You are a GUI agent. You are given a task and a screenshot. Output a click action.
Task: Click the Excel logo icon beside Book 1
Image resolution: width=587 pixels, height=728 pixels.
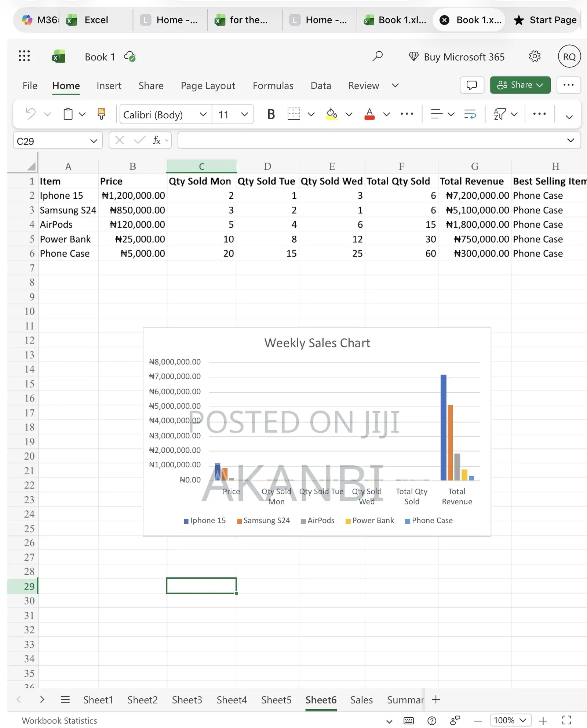(59, 56)
